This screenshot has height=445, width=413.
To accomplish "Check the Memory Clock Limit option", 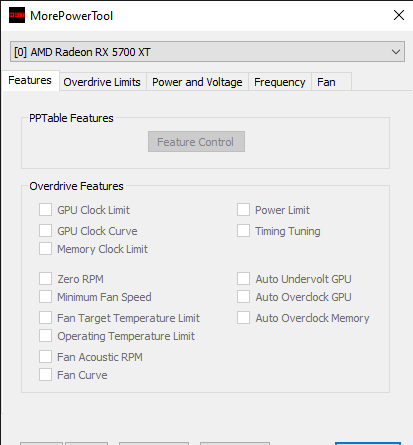I will tap(45, 249).
